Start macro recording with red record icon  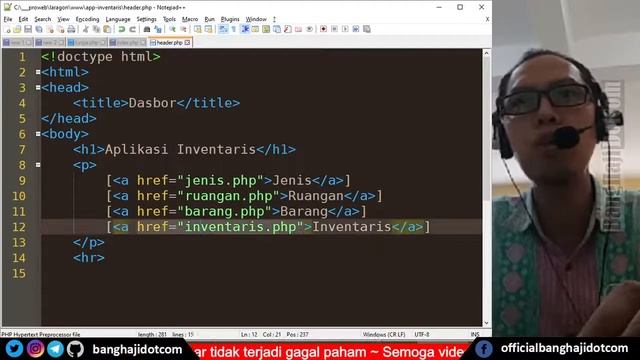[x=323, y=29]
